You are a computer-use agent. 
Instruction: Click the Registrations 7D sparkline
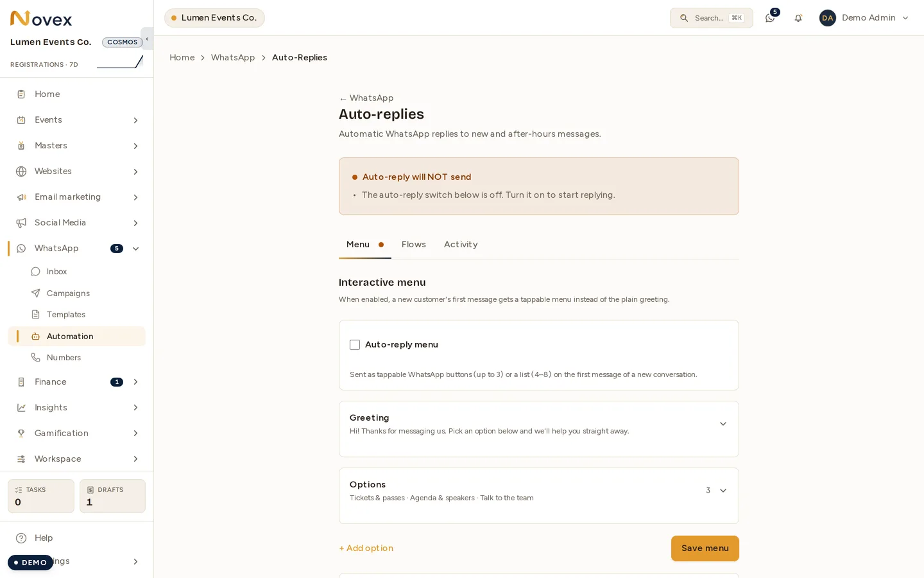point(120,62)
